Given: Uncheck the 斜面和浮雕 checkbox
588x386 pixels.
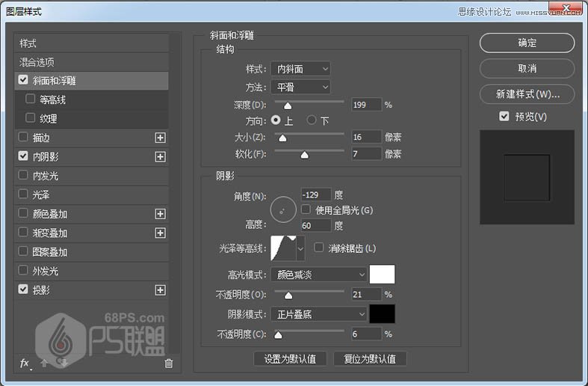Looking at the screenshot, I should pyautogui.click(x=23, y=80).
